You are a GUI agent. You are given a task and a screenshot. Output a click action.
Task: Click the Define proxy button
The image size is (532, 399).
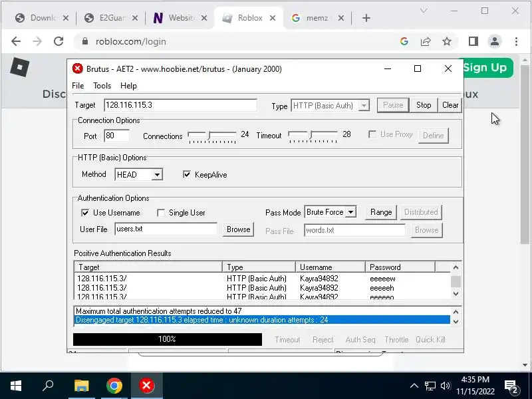(434, 136)
